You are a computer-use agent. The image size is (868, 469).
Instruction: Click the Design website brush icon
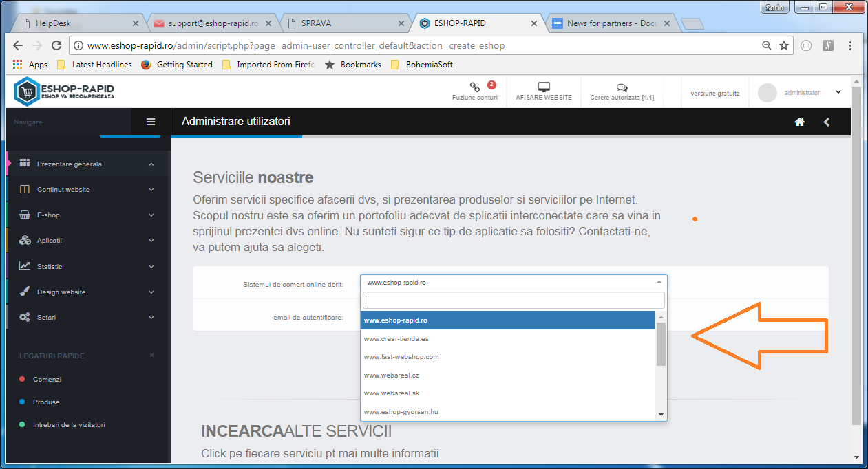click(x=25, y=292)
